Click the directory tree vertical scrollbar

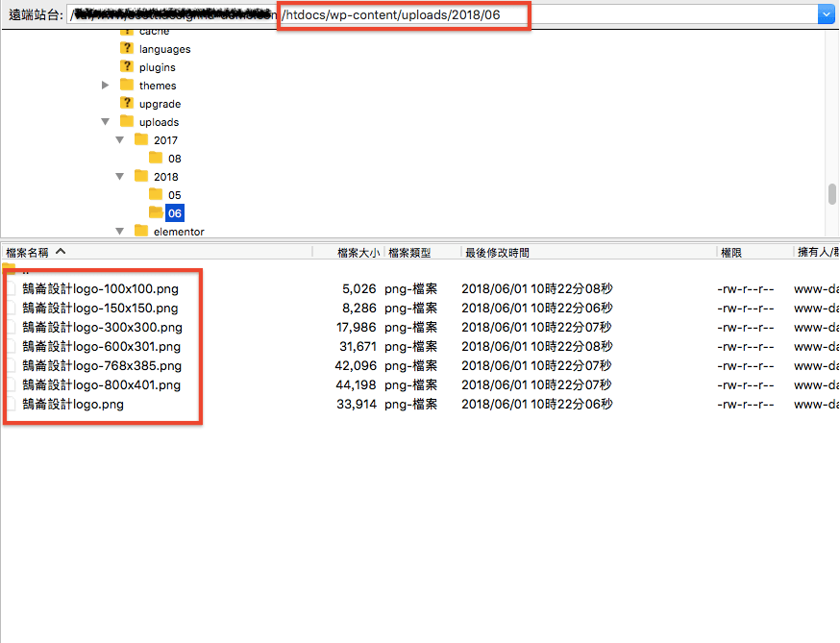pos(832,194)
